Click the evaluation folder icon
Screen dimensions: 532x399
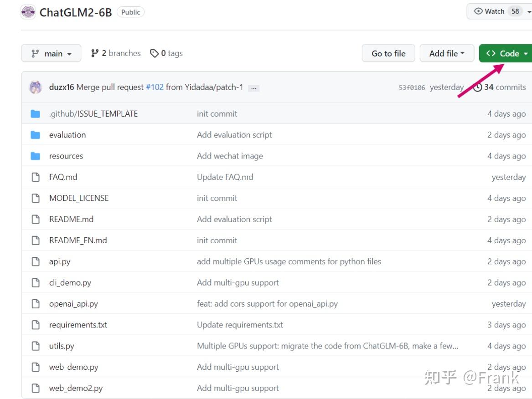click(x=35, y=135)
